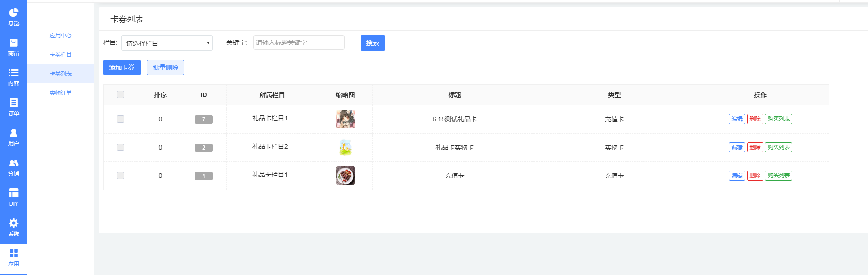Click ID badge 7
The image size is (868, 275).
204,119
